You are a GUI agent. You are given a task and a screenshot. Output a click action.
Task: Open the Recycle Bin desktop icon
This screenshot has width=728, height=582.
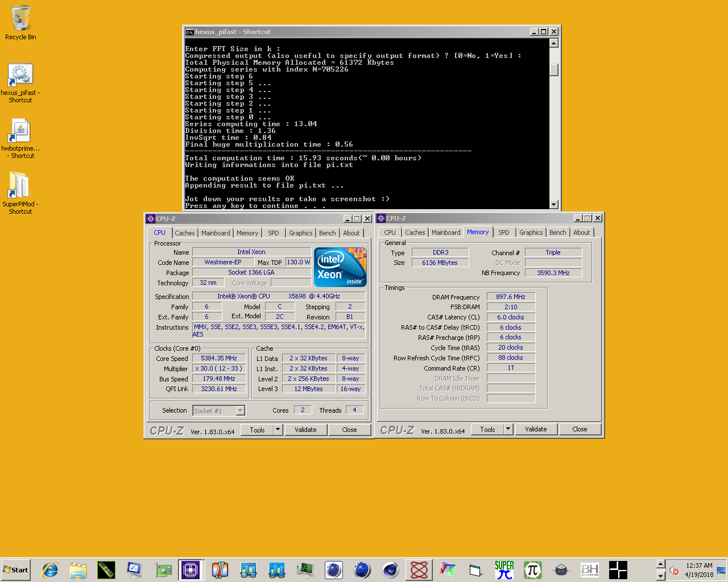pyautogui.click(x=20, y=23)
